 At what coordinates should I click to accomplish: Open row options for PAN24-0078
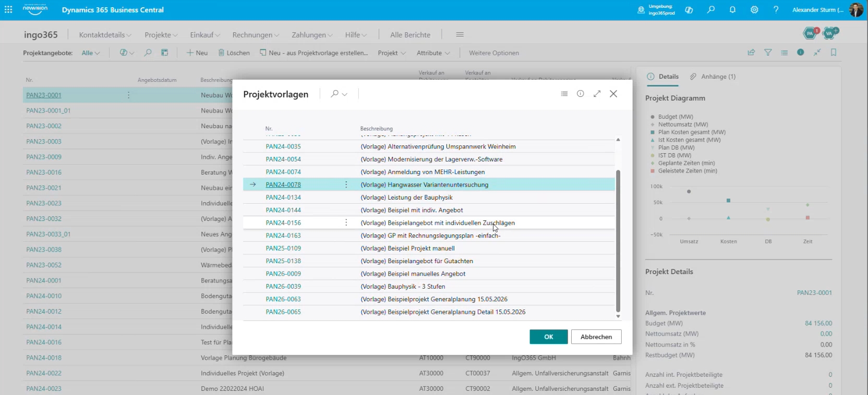(x=346, y=184)
